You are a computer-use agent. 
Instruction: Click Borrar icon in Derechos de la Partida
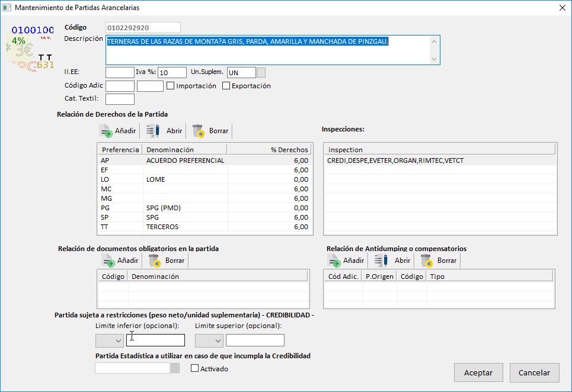(198, 131)
